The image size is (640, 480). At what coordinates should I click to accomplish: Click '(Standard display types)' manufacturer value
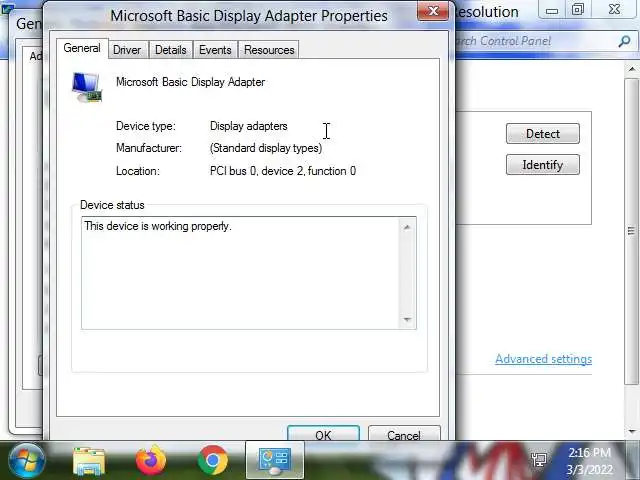pos(266,148)
